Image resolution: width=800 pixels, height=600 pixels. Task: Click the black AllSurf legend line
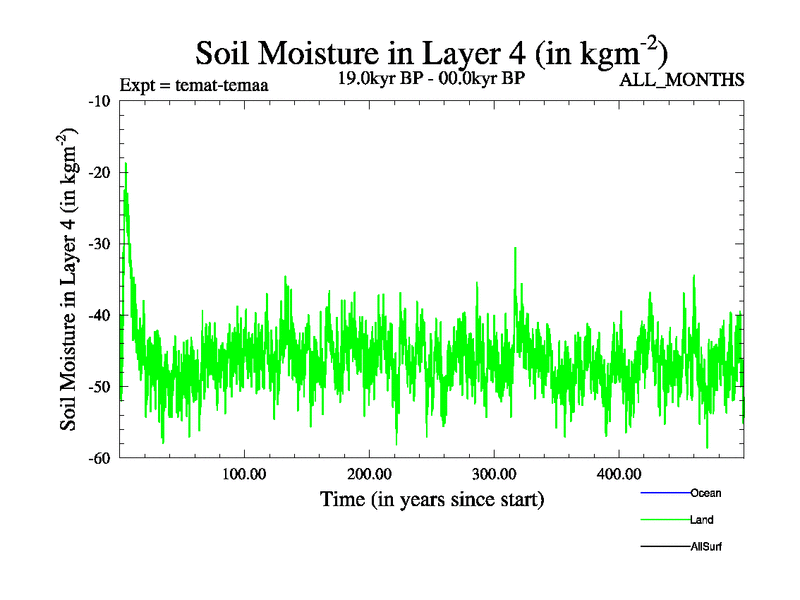pyautogui.click(x=664, y=546)
